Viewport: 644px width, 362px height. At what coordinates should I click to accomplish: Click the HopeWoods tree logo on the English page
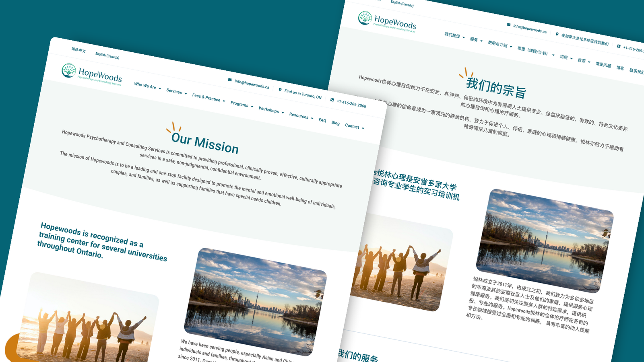point(69,70)
